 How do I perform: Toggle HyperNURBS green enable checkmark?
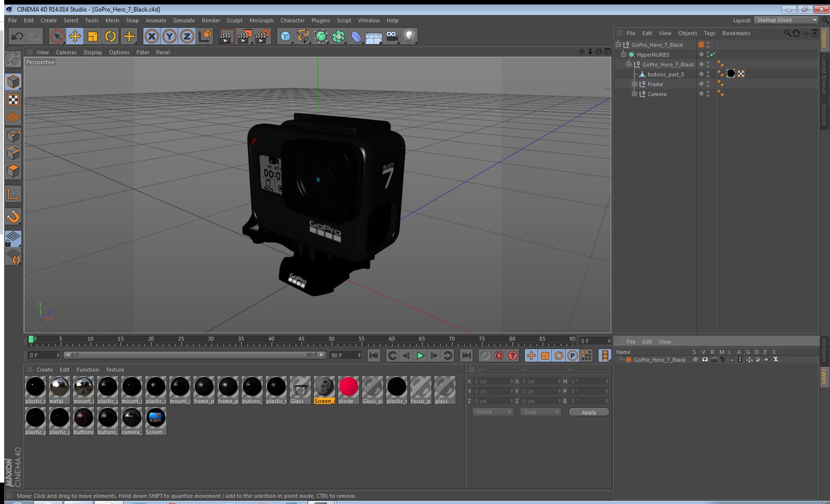pyautogui.click(x=713, y=55)
